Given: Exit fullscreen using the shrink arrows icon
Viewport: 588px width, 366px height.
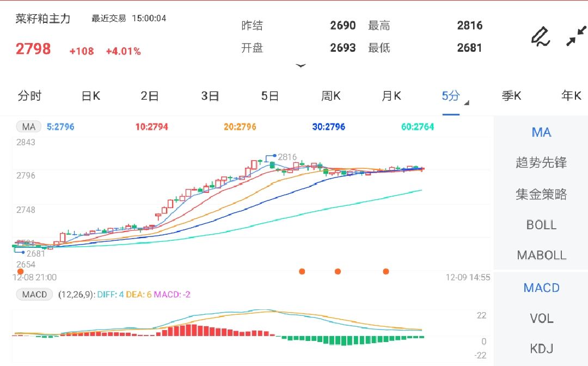Looking at the screenshot, I should point(576,36).
